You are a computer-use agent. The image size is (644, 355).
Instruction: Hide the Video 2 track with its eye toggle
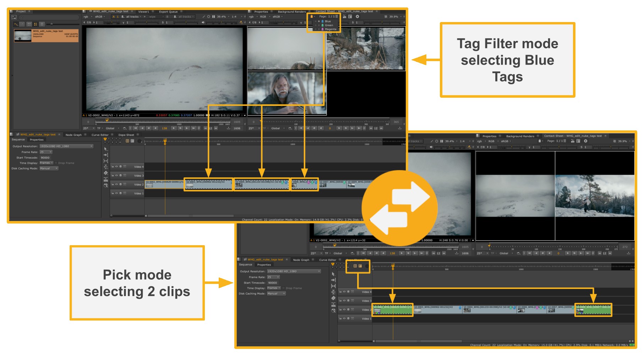[117, 184]
